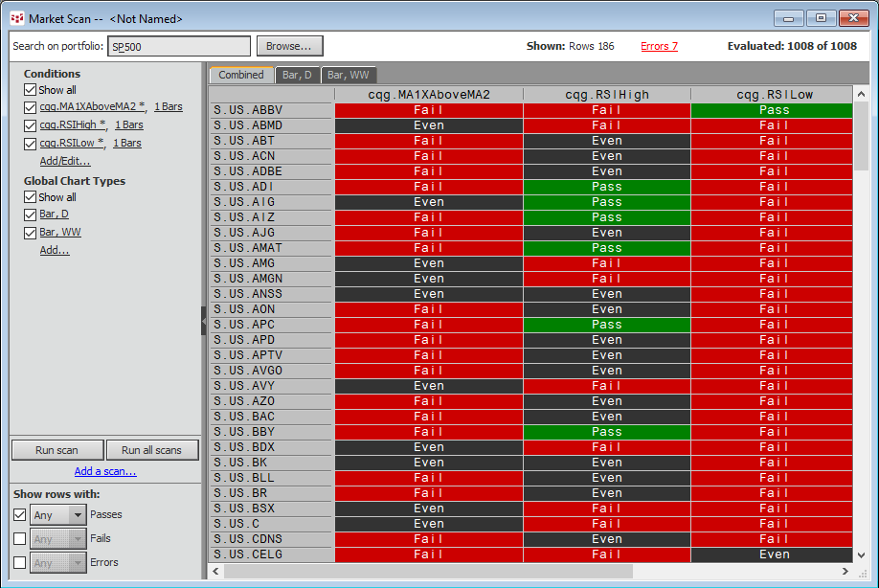
Task: Maximize the Market Scan window
Action: click(821, 18)
